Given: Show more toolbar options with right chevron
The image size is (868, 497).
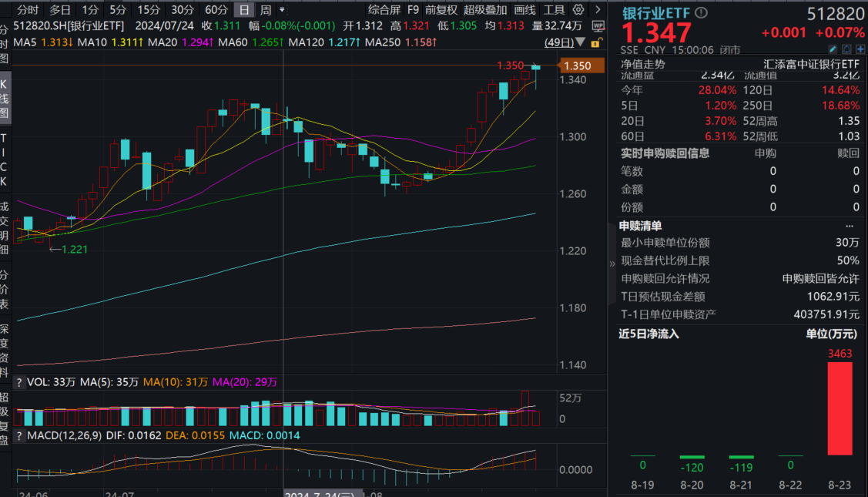Looking at the screenshot, I should [598, 9].
